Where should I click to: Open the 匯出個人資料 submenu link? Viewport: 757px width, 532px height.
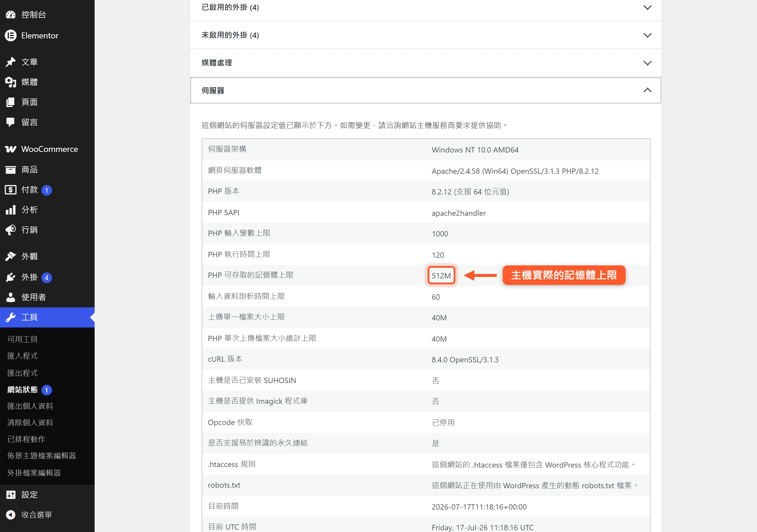(30, 406)
